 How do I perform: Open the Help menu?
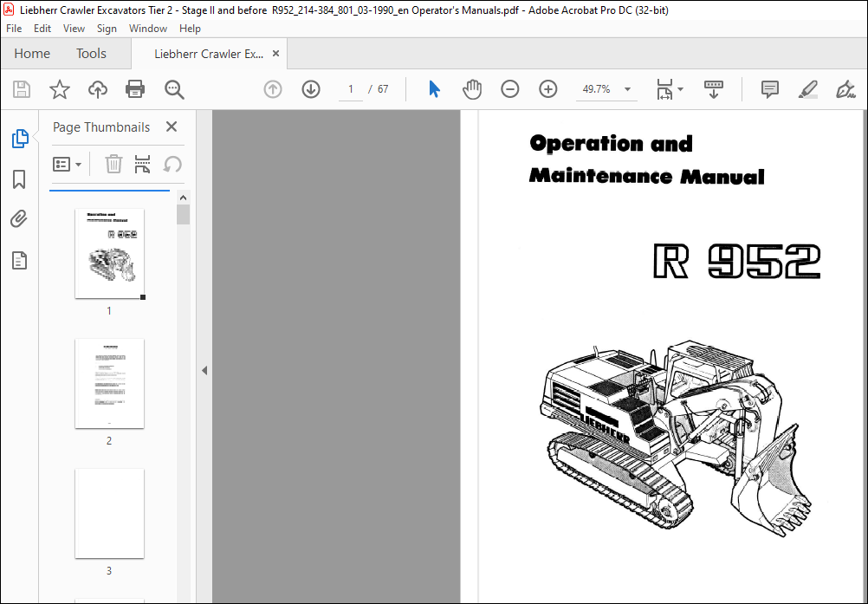(x=190, y=29)
